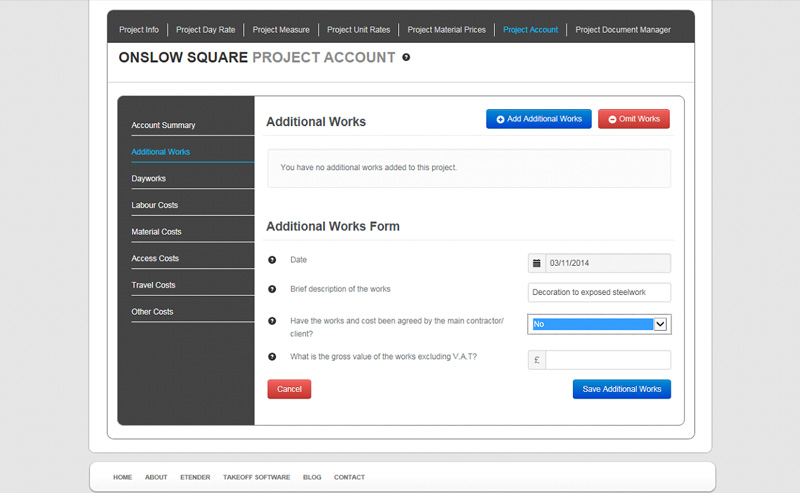Click the pound sign currency addon

pos(537,360)
